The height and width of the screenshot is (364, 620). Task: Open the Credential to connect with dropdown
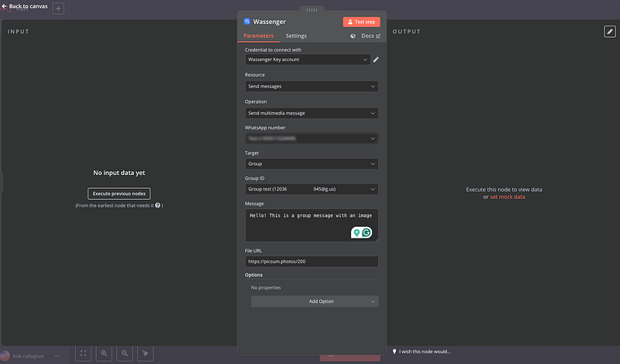coord(307,60)
